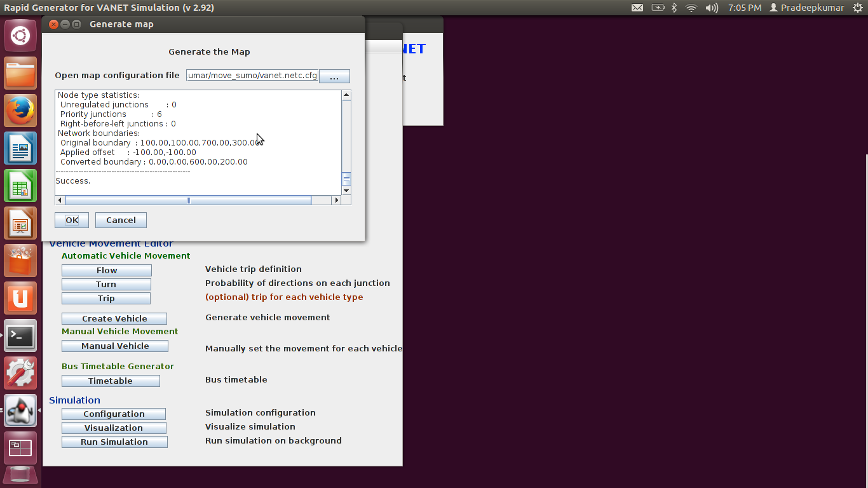Click 'Vehicle trip definition' description text
This screenshot has width=868, height=488.
pyautogui.click(x=254, y=269)
